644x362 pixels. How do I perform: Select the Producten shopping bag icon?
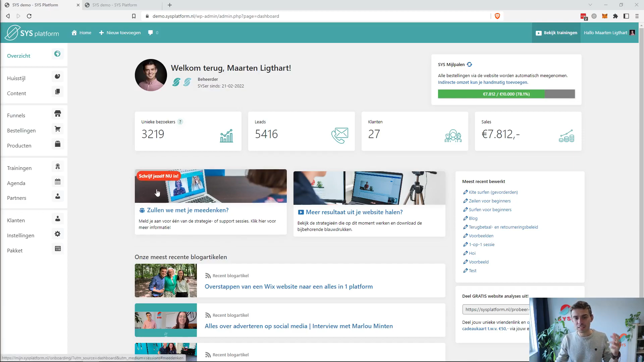click(x=58, y=144)
